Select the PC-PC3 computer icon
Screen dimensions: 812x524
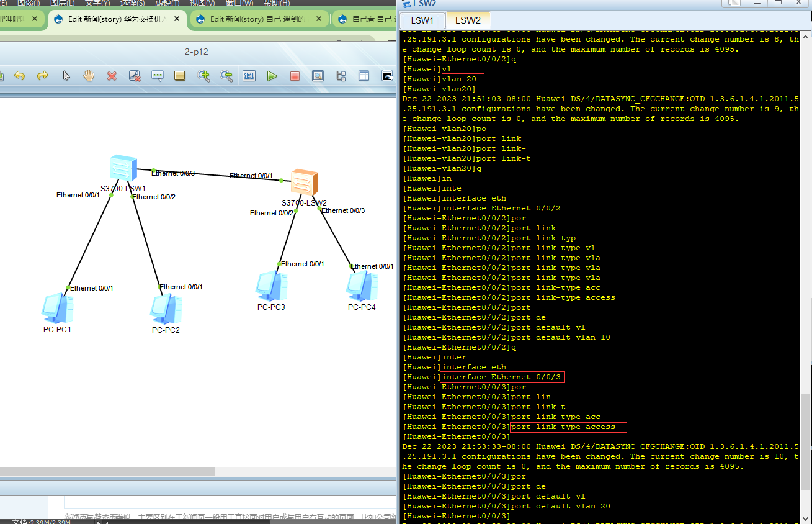[271, 286]
